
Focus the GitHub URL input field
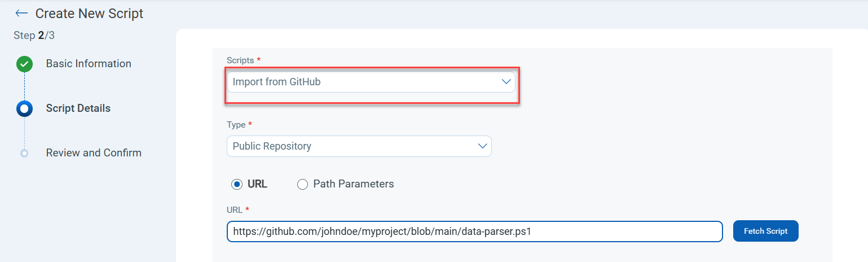474,232
